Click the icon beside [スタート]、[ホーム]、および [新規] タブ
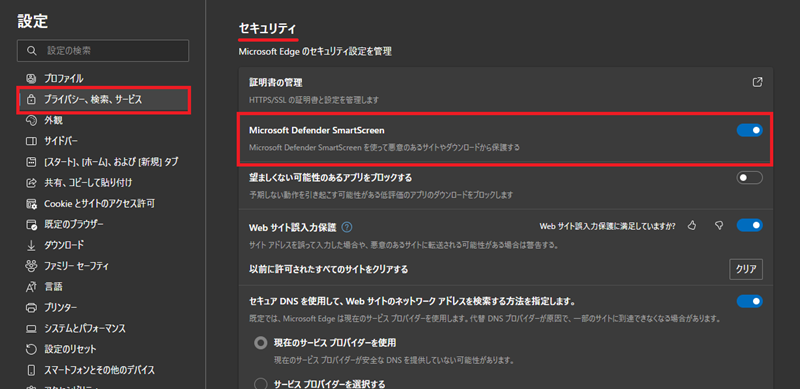This screenshot has width=800, height=389. 32,162
